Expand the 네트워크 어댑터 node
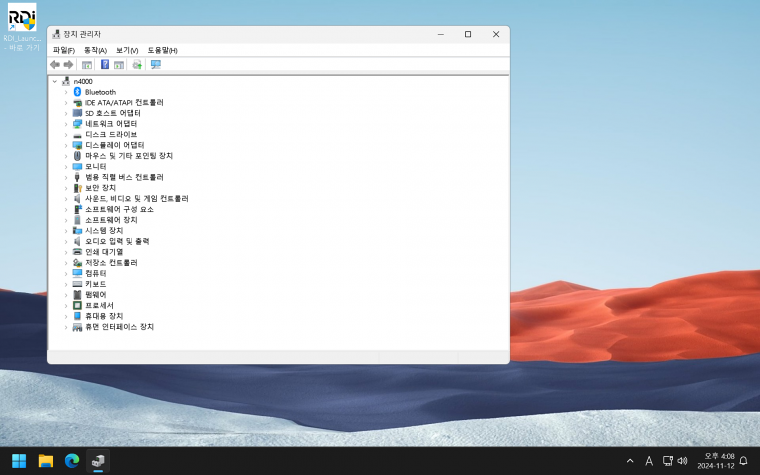760x475 pixels. pos(66,124)
